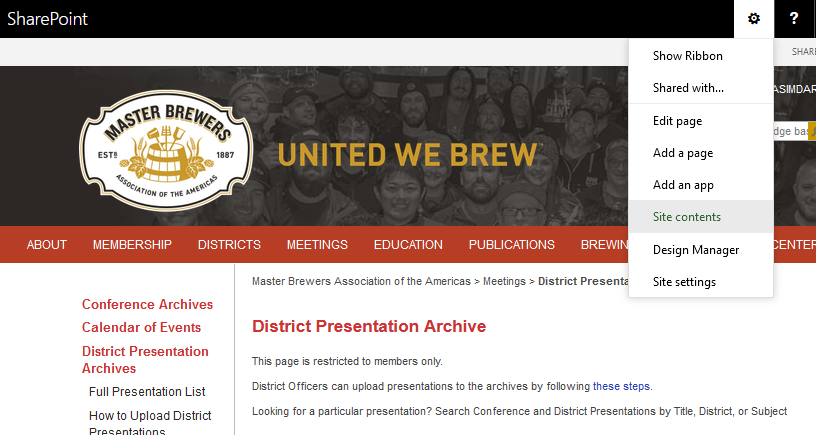816x435 pixels.
Task: Click the UNITED WE BREW banner text
Action: pos(407,155)
